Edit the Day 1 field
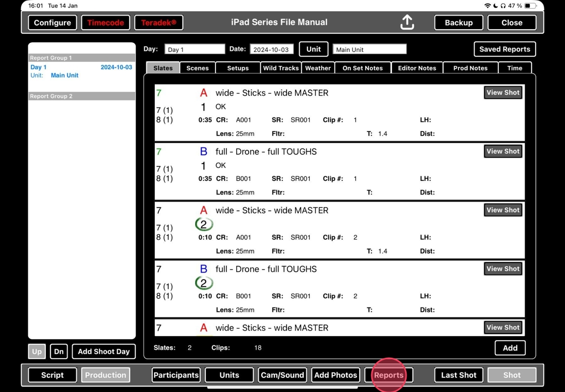This screenshot has height=392, width=565. click(x=195, y=49)
